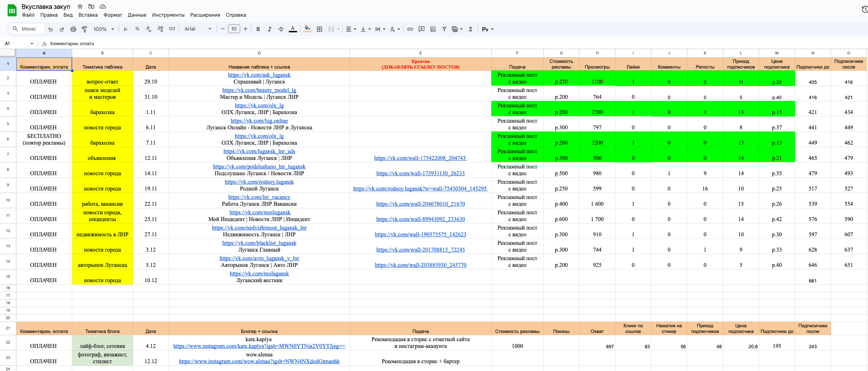Click the font size field 10

point(234,29)
